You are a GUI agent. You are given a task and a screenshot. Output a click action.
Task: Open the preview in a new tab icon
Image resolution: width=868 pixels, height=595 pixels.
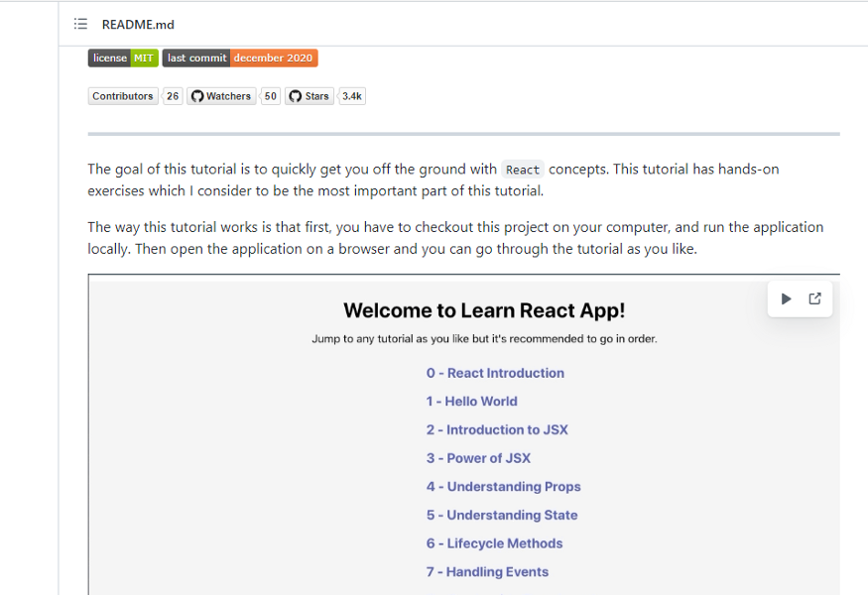815,298
